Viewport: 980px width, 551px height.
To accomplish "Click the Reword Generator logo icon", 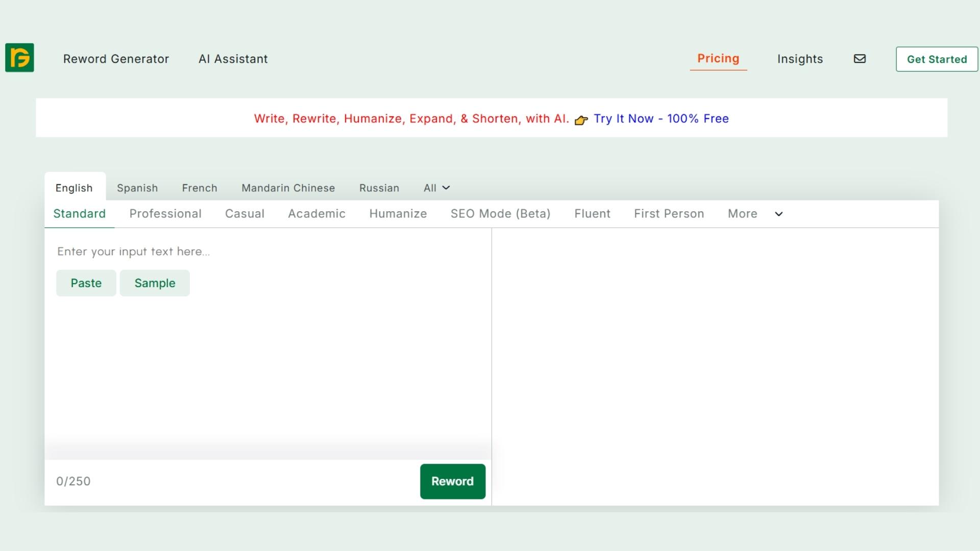I will point(19,58).
